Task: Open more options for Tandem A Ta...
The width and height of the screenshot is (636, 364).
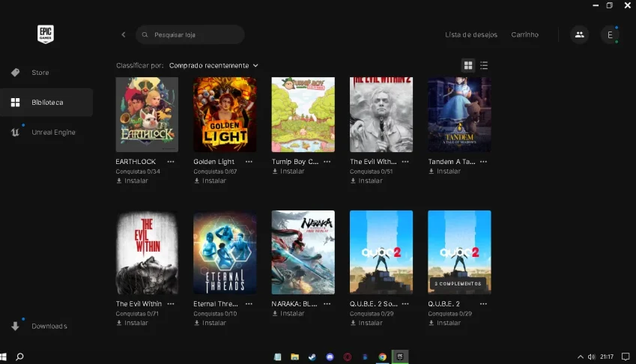Action: pos(483,162)
